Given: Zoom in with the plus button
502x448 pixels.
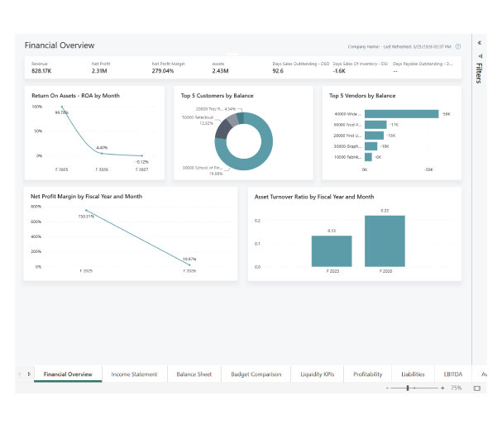Looking at the screenshot, I should coord(442,388).
